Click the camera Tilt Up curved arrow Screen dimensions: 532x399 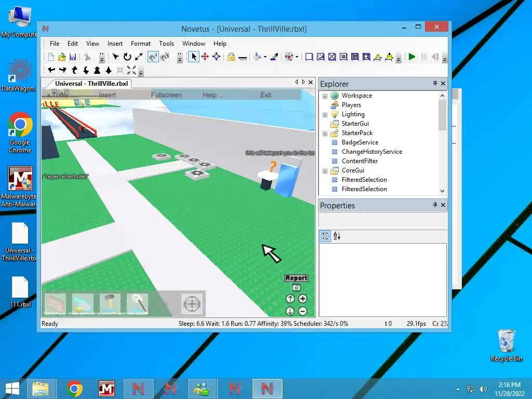click(x=74, y=70)
